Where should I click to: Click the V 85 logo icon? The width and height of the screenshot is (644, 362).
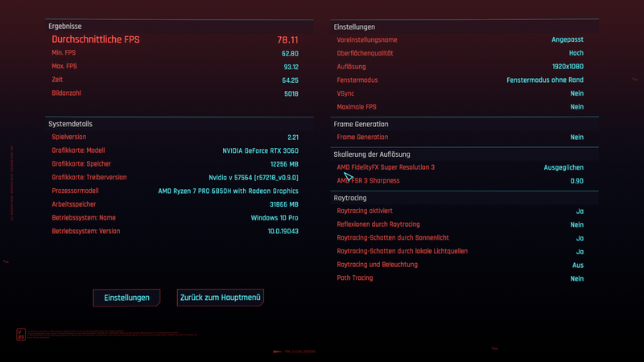coord(21,334)
